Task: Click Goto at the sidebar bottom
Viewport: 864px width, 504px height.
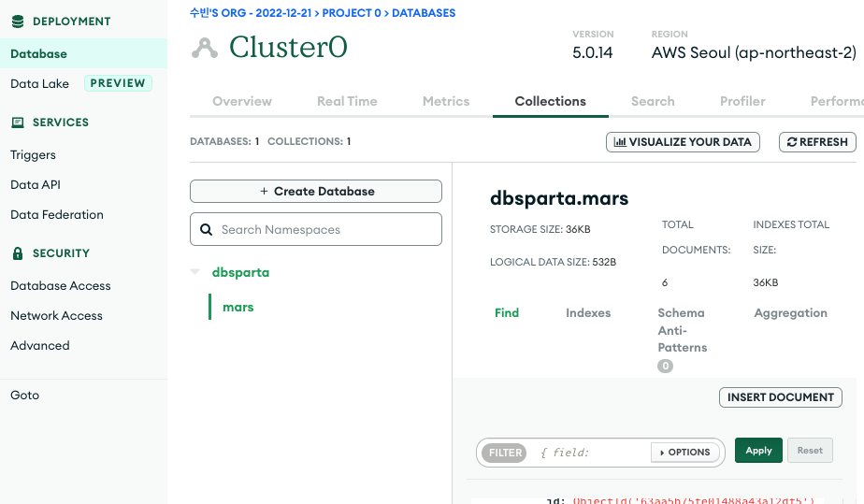Action: point(25,395)
